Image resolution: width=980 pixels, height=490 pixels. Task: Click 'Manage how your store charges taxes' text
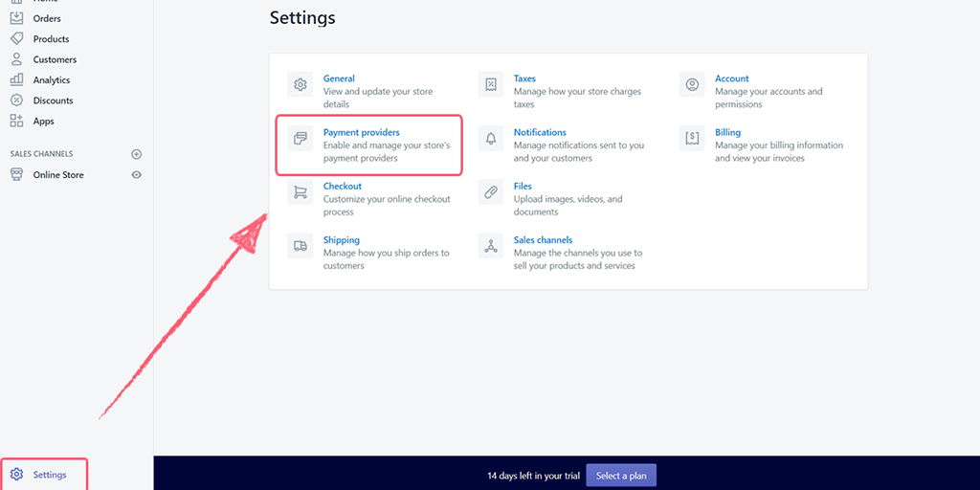pos(577,99)
